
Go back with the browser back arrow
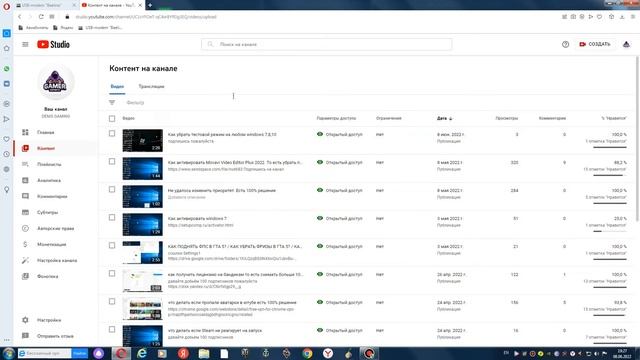coord(19,17)
